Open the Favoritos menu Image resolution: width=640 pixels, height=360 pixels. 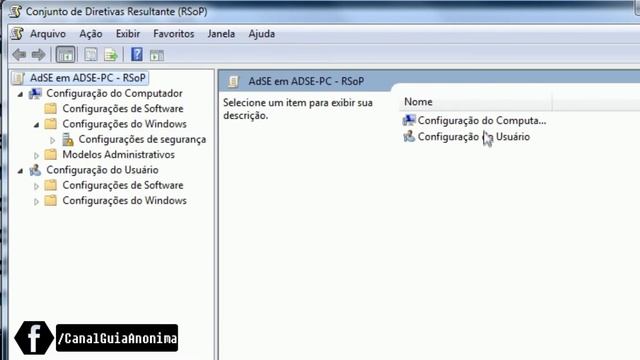pos(173,34)
